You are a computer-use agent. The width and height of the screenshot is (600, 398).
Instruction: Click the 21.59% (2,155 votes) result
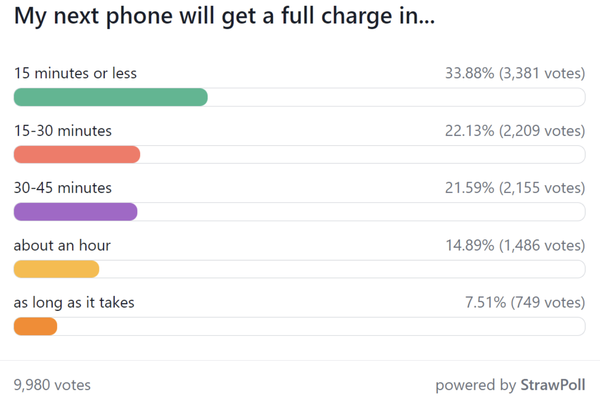click(515, 188)
